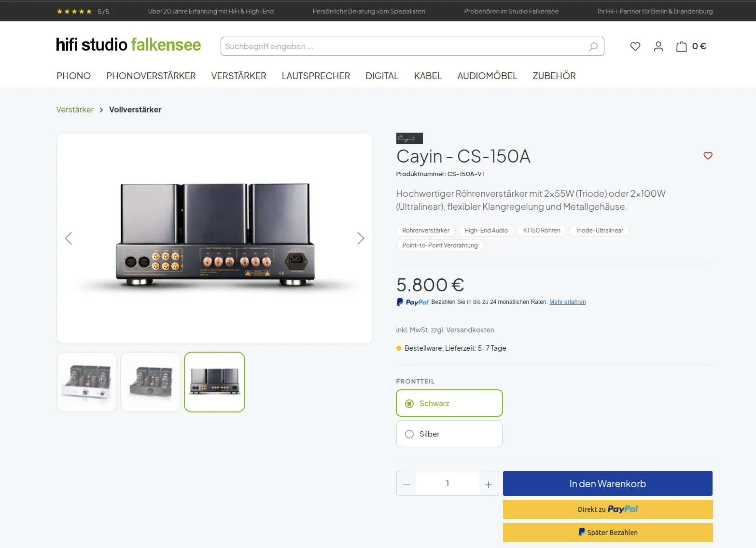Click the five-star rating 5/5

coord(83,11)
